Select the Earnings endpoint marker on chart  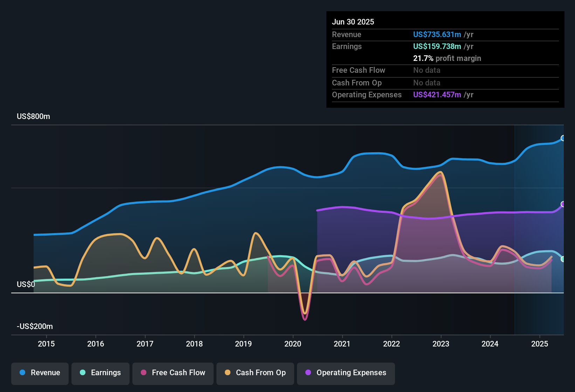point(563,259)
